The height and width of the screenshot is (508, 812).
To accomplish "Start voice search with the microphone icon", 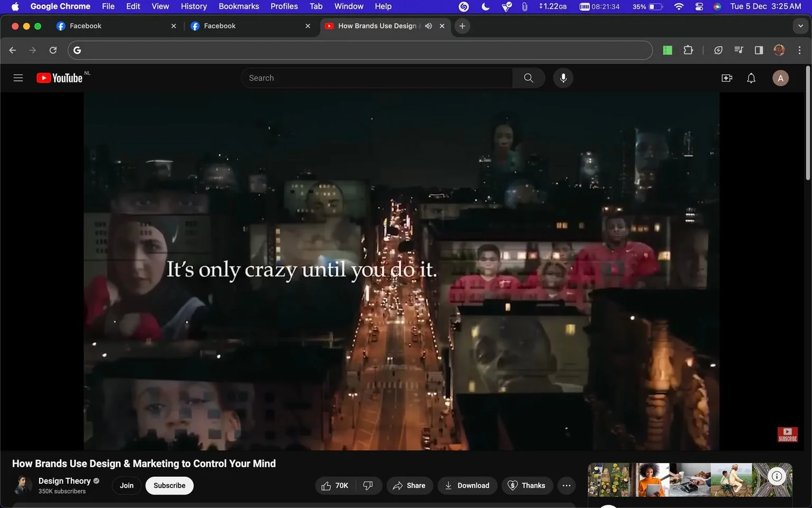I will coord(563,78).
